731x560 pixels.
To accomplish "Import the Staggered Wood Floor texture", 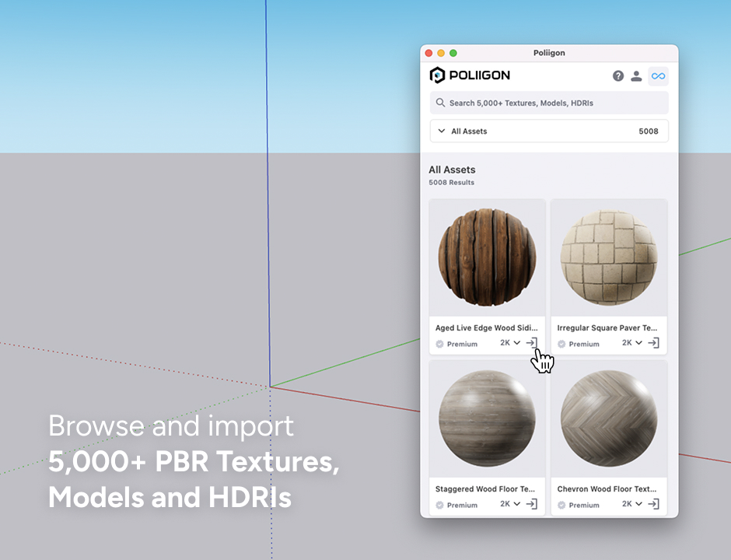I will (x=532, y=504).
